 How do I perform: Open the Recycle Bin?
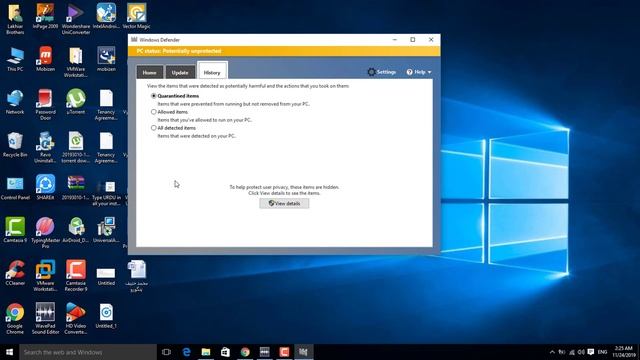[15, 145]
